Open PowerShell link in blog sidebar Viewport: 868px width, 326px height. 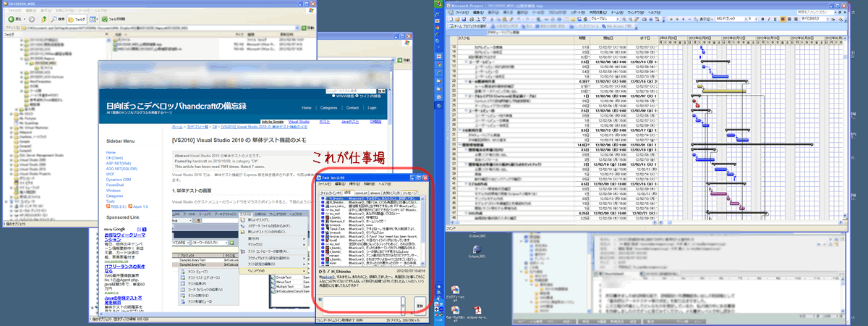click(115, 185)
